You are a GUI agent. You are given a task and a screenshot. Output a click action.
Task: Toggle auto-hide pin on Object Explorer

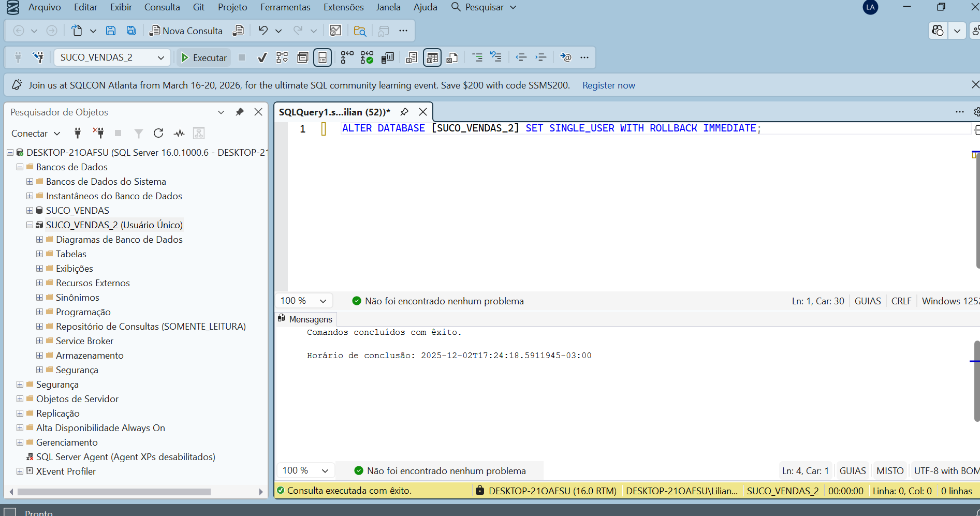tap(240, 112)
